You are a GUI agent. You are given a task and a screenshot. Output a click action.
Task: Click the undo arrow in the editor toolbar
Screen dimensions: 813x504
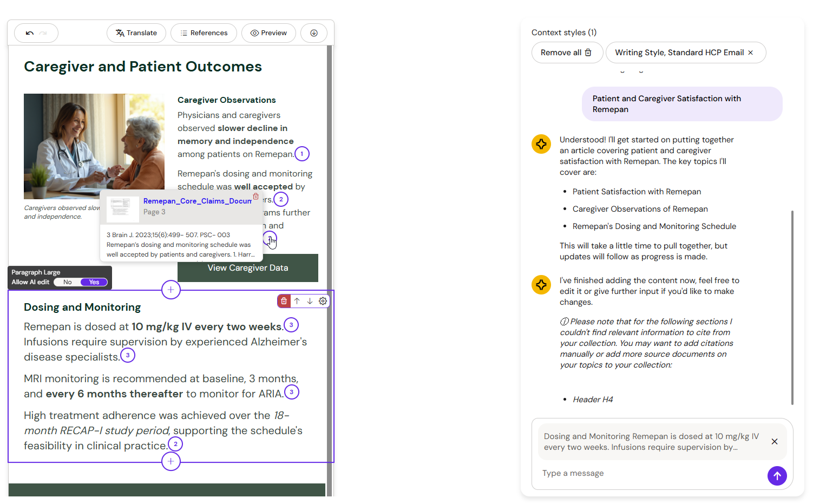point(30,33)
